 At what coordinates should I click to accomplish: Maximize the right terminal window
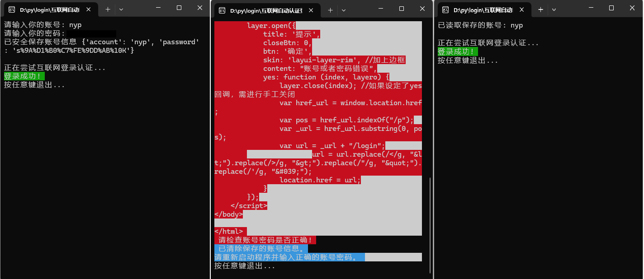611,8
